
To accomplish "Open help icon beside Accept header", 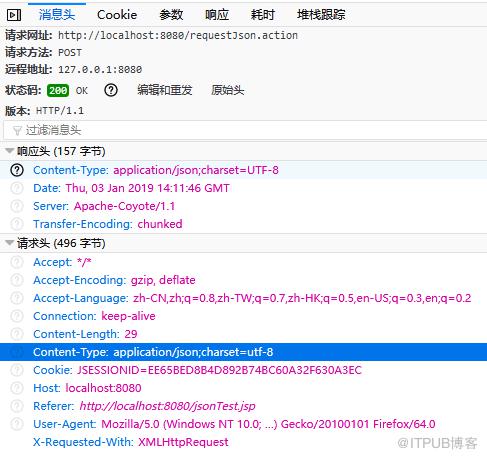I will pos(17,262).
